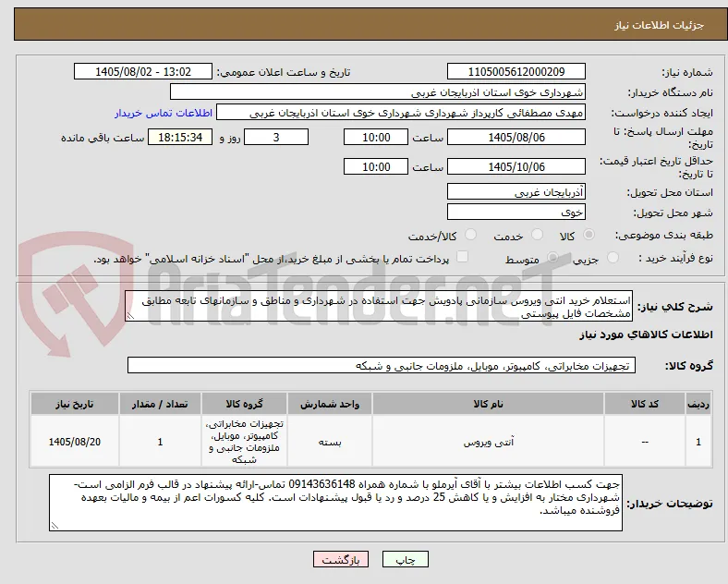Click the announcement date field 1405/08/02 - 13:02
This screenshot has width=728, height=584.
[x=143, y=72]
